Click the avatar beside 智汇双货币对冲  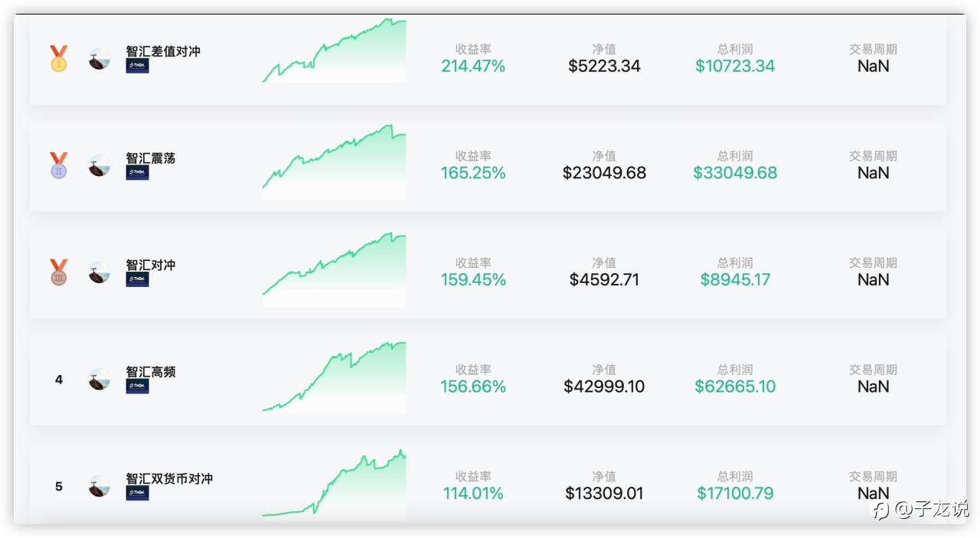coord(100,487)
